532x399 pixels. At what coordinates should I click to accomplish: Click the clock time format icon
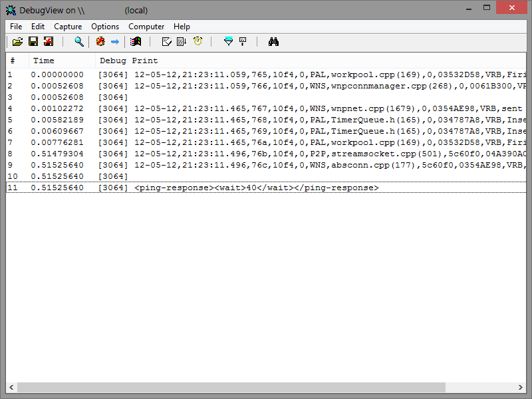point(198,42)
